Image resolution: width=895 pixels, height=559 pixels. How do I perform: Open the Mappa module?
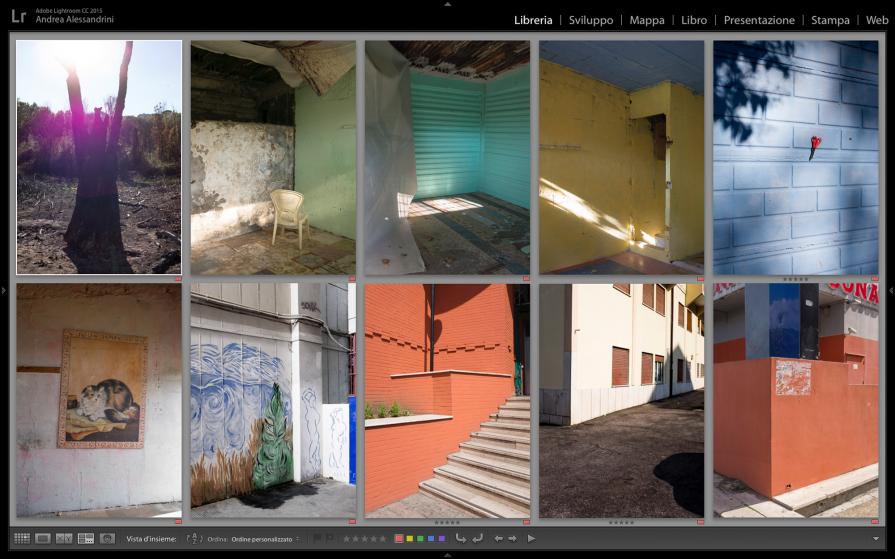(646, 20)
